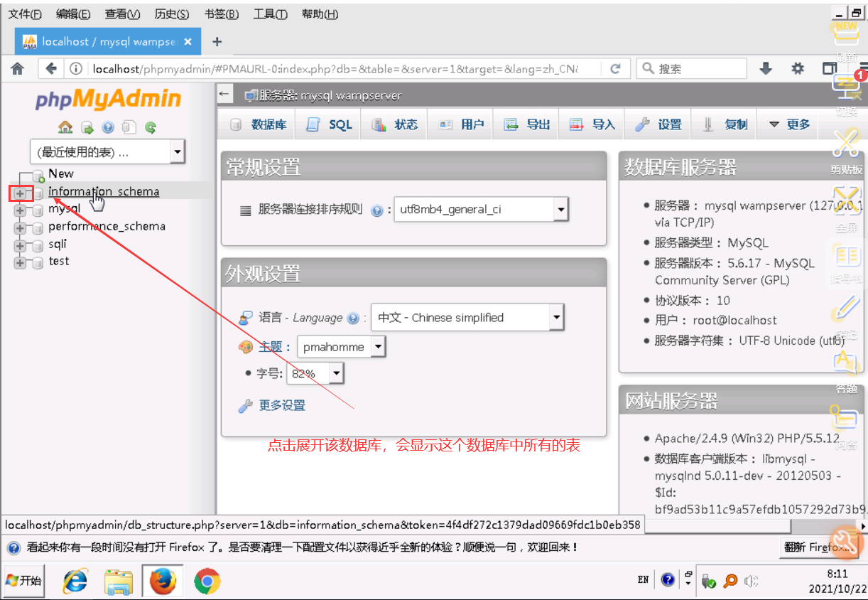Open the 中文 - Chinese simplified language dropdown
The image size is (868, 600).
[467, 318]
